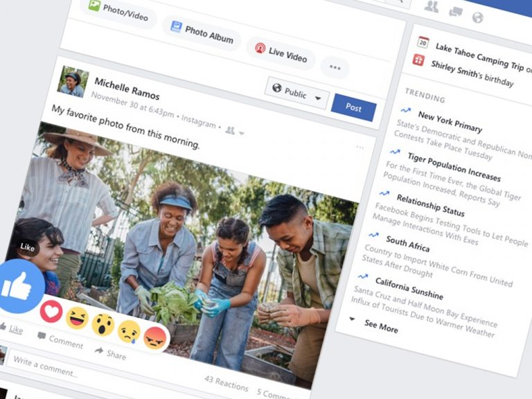Click the TRENDING section heading
Viewport: 532px width, 399px height.
(x=425, y=96)
